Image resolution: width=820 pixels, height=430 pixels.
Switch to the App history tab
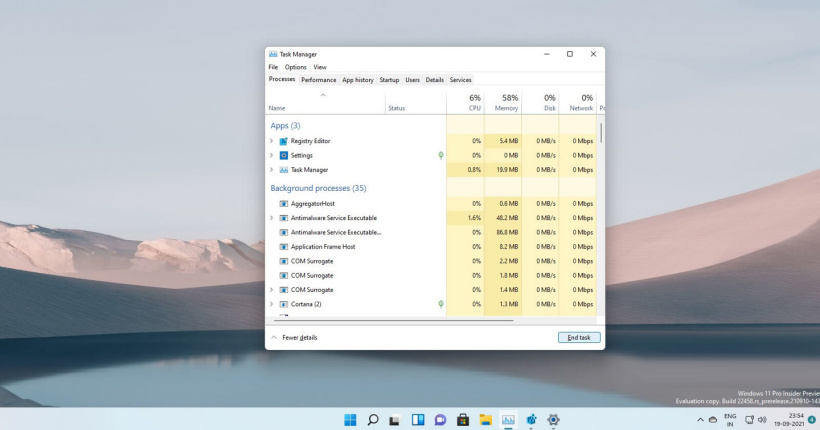[x=358, y=80]
